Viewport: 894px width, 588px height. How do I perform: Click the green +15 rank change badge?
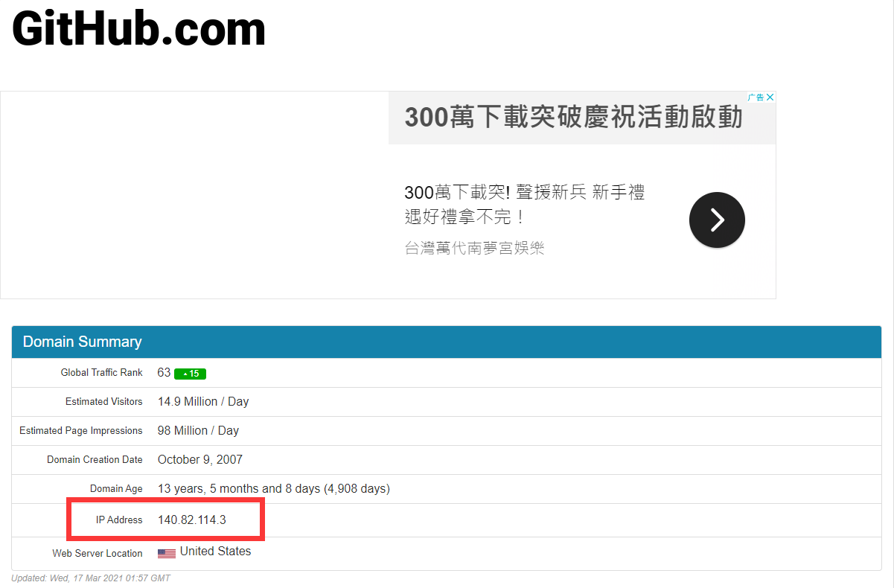(190, 374)
